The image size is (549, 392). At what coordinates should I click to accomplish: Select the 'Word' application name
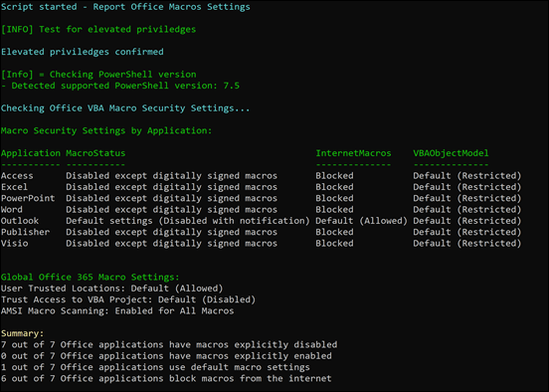(12, 210)
